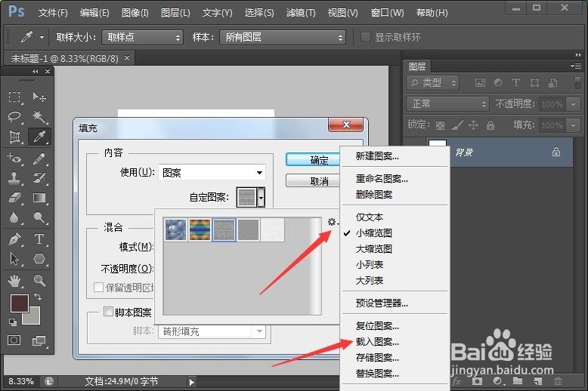Click the Cancel button in Fill dialog
This screenshot has width=588, height=391.
tap(313, 181)
